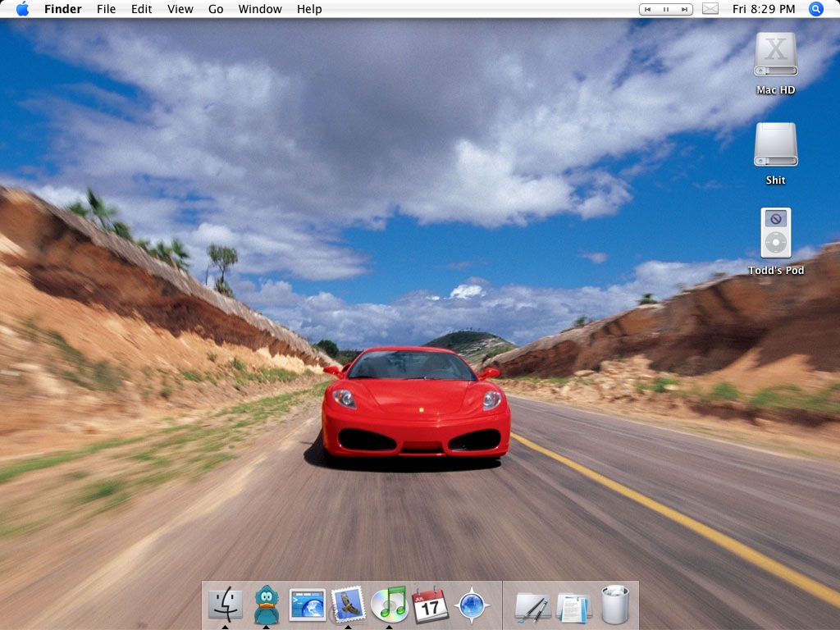Expand the Window menu

[260, 9]
